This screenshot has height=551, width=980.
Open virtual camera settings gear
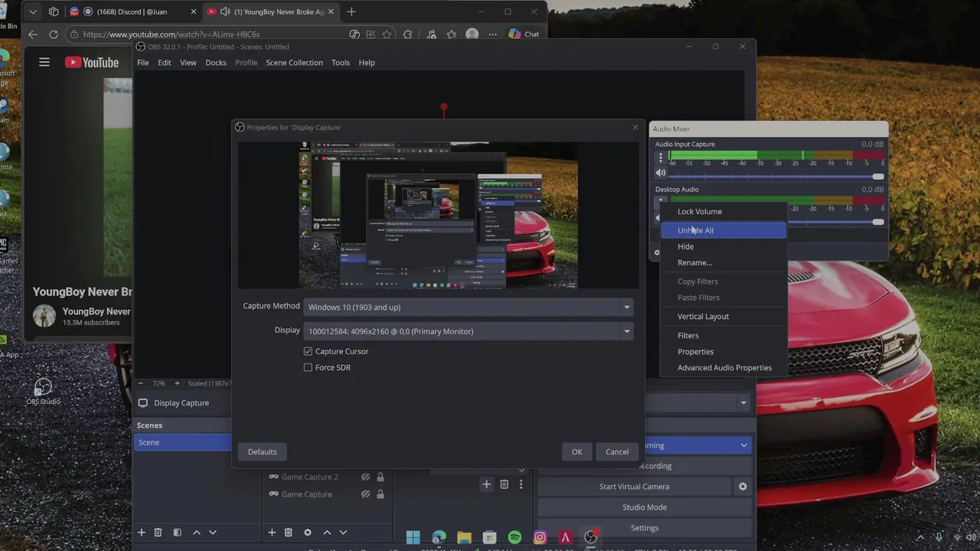click(x=743, y=487)
